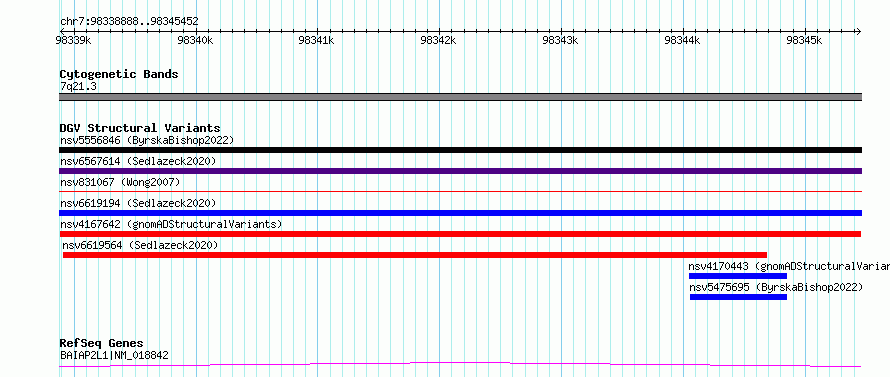Open the DGV Structural Variants track title

click(x=140, y=128)
